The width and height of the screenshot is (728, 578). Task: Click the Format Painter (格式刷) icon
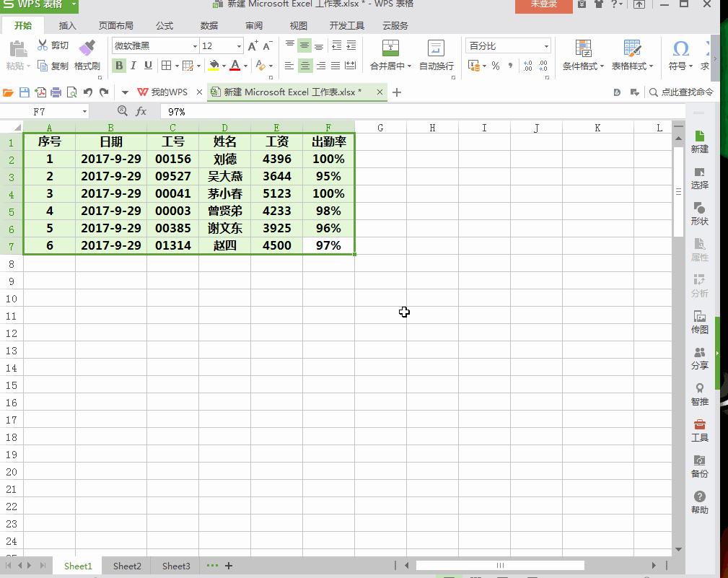(87, 48)
